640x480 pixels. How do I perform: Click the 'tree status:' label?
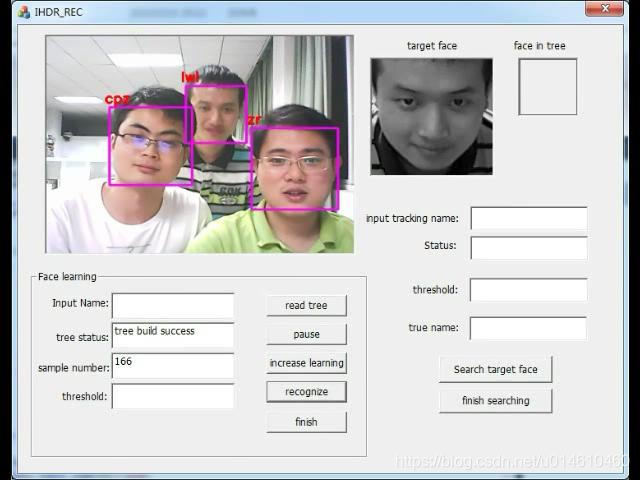click(x=82, y=338)
